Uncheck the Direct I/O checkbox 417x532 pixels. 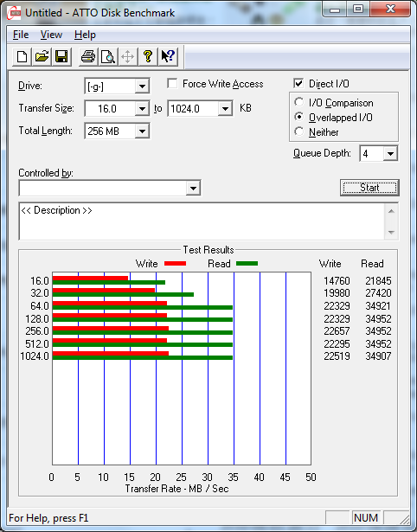pyautogui.click(x=298, y=83)
